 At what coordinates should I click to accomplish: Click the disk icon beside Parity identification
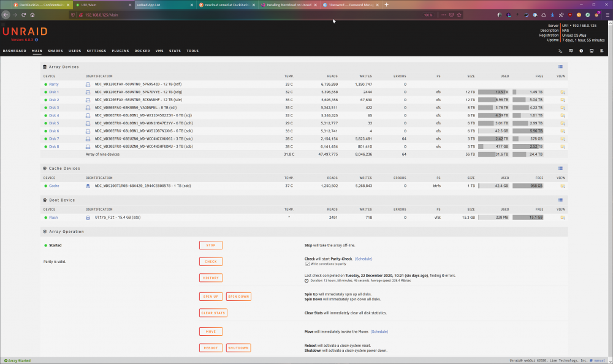click(88, 85)
